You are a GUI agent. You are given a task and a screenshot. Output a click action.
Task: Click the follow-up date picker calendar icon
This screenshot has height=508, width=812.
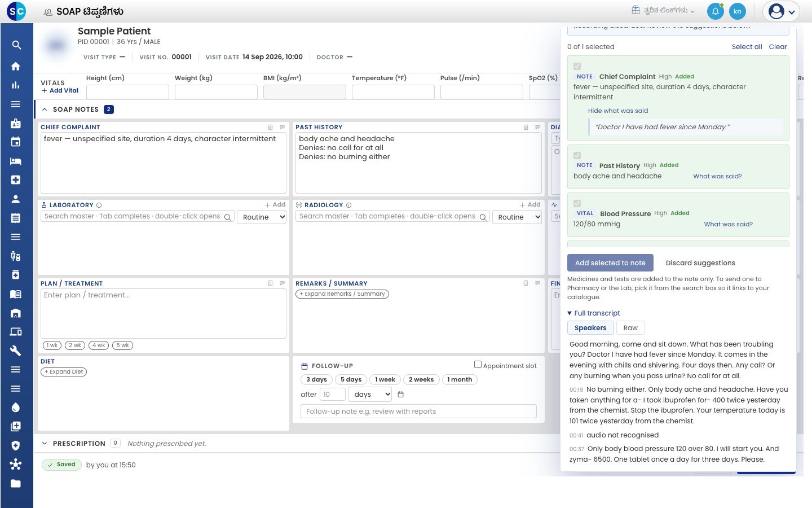[401, 395]
